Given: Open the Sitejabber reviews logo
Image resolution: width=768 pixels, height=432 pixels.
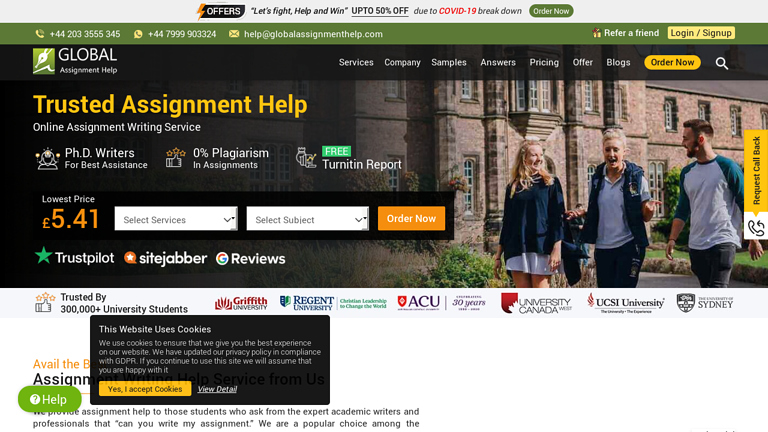Looking at the screenshot, I should point(165,258).
